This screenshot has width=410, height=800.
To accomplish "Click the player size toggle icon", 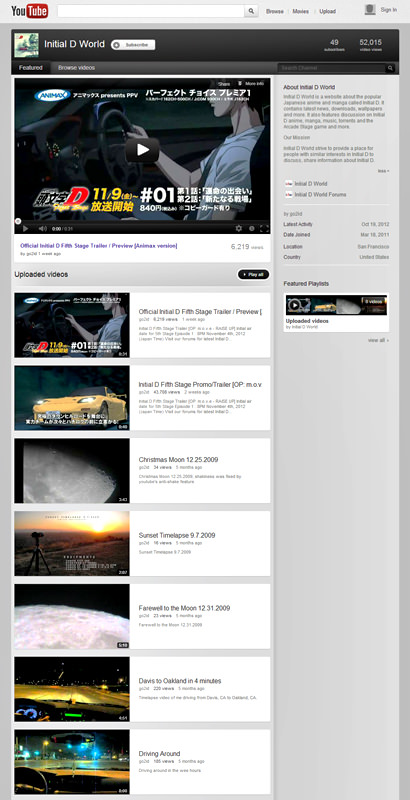I will tap(251, 229).
